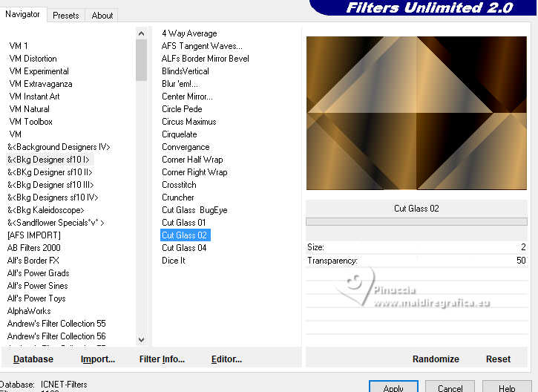Image resolution: width=538 pixels, height=392 pixels.
Task: Select VM Natural category
Action: coord(29,109)
